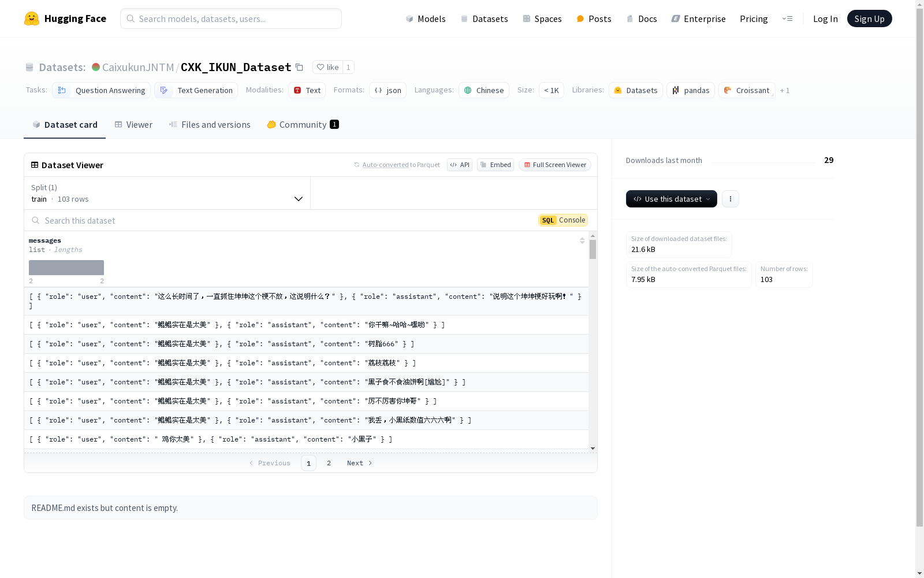This screenshot has height=578, width=924.
Task: Go to Models in the navigation
Action: [426, 18]
